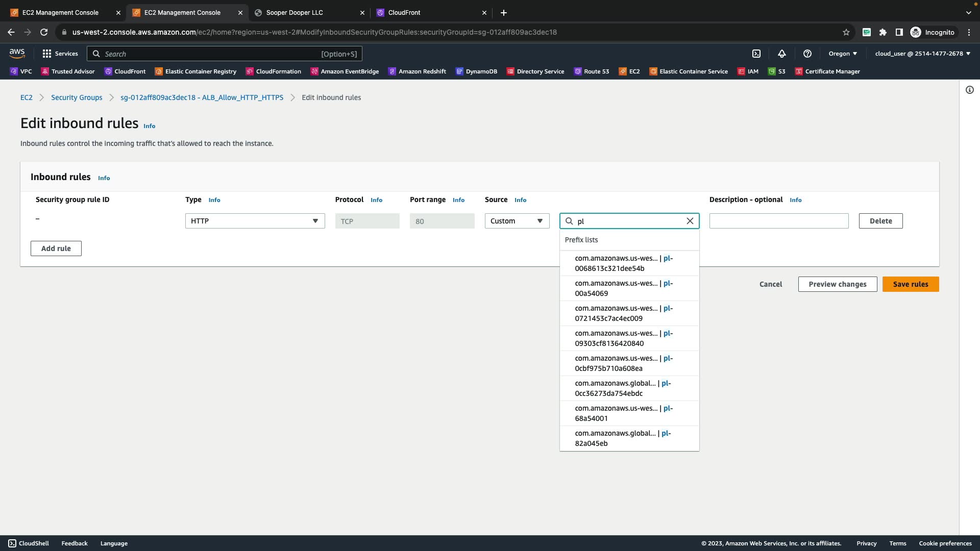The image size is (980, 551).
Task: Open AWS CloudShell icon in top bar
Action: click(756, 54)
